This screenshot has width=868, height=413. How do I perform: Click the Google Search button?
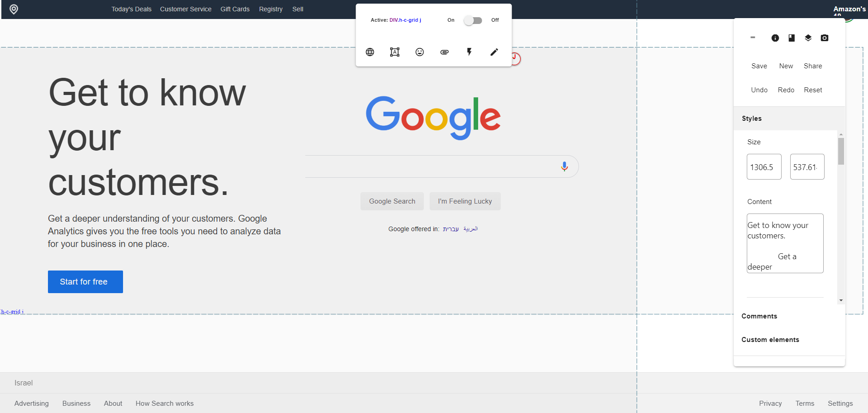[392, 201]
